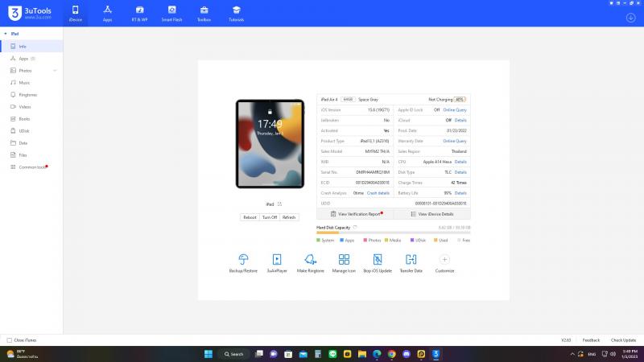Open Transfer Data tool
Image resolution: width=644 pixels, height=362 pixels.
pos(411,263)
